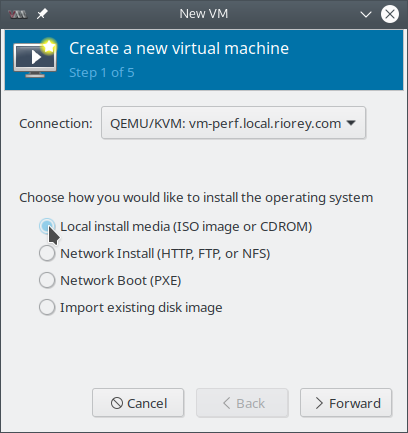This screenshot has height=433, width=408.
Task: Open the Connection dropdown
Action: click(233, 123)
